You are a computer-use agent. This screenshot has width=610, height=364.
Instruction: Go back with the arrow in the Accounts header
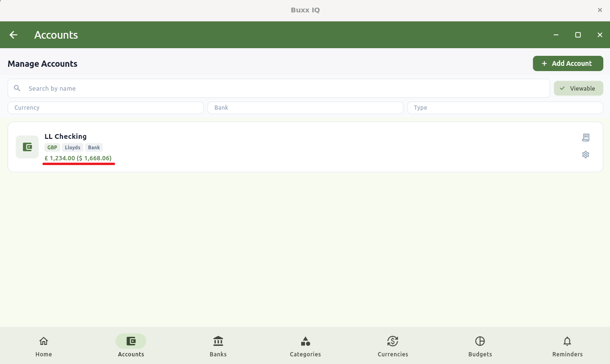point(13,35)
